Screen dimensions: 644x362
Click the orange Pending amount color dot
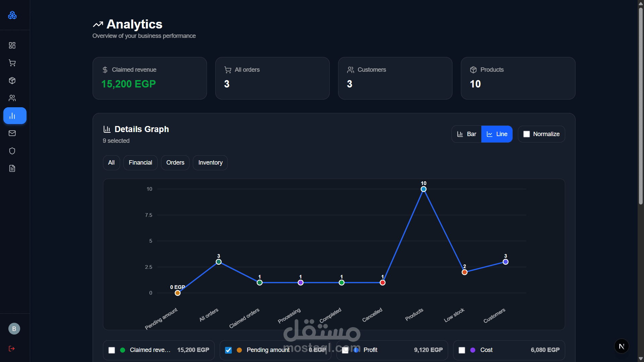tap(239, 350)
